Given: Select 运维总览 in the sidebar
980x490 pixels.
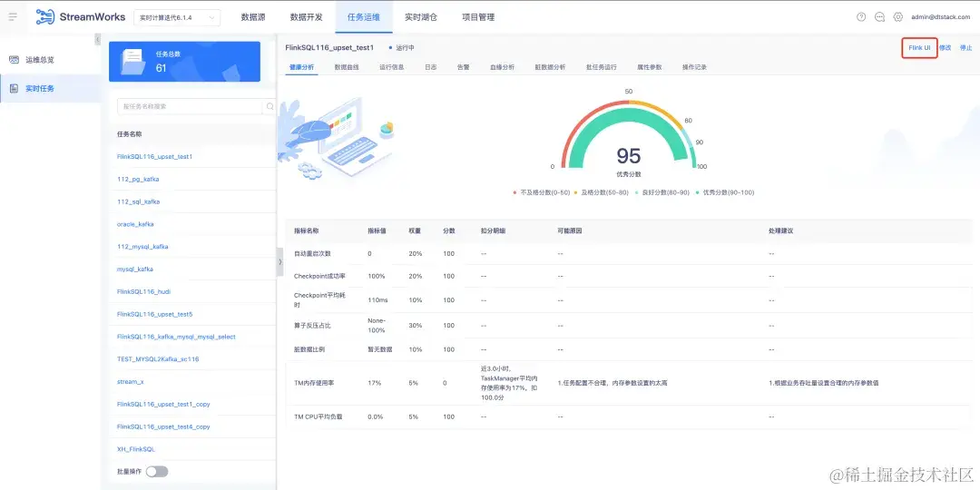Looking at the screenshot, I should tap(40, 60).
